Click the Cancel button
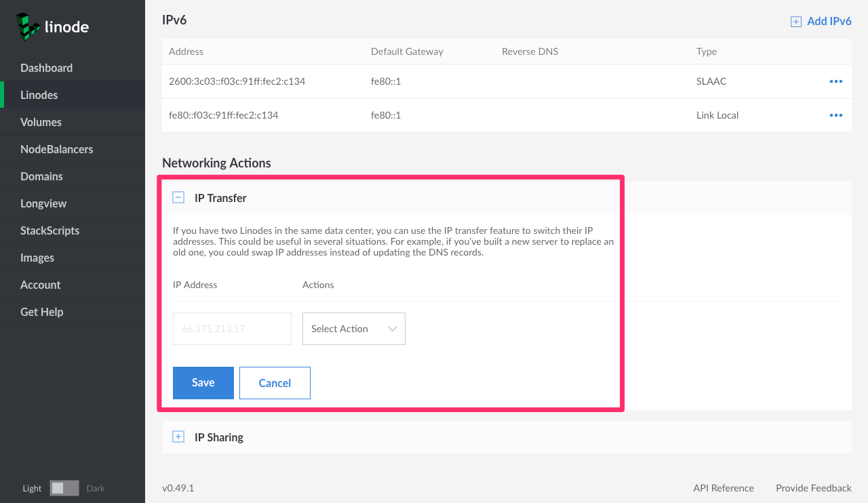Viewport: 868px width, 503px height. click(x=275, y=383)
